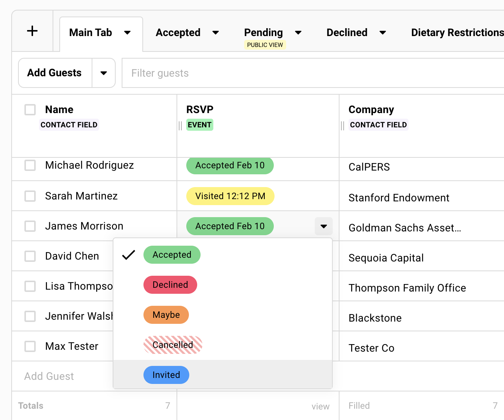
Task: Switch to the Accepted tab
Action: click(178, 33)
